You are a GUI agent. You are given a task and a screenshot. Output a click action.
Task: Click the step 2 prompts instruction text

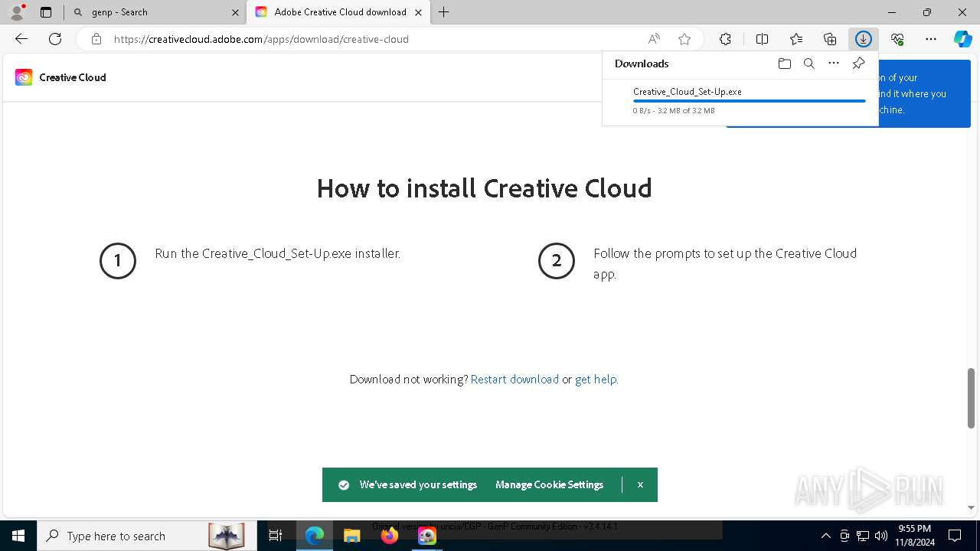725,263
